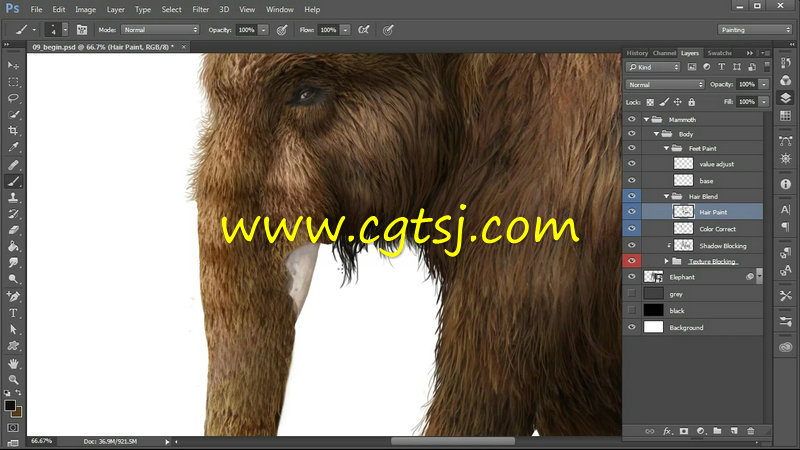Hide the Body group

pos(632,134)
